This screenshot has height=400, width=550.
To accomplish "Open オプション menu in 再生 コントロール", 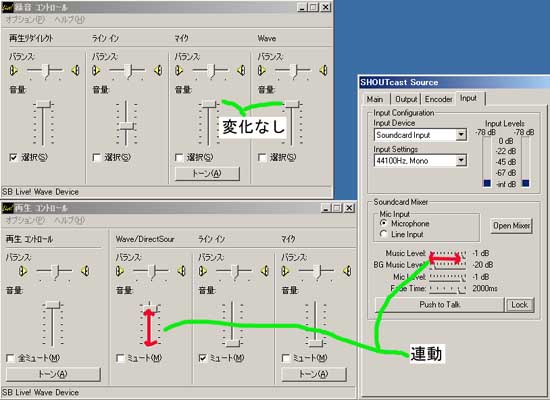I will point(25,220).
